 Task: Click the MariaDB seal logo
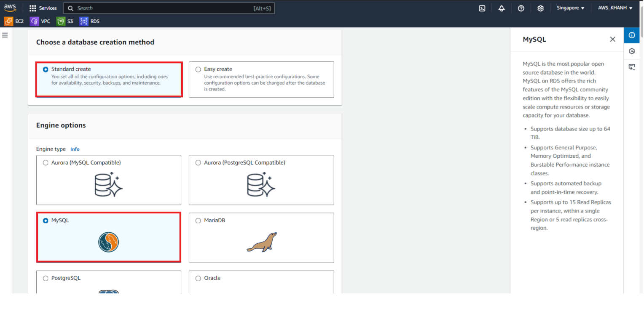pos(262,242)
